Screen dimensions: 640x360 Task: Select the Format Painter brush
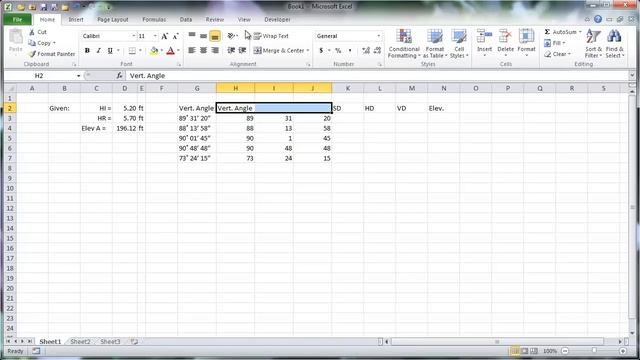(33, 54)
